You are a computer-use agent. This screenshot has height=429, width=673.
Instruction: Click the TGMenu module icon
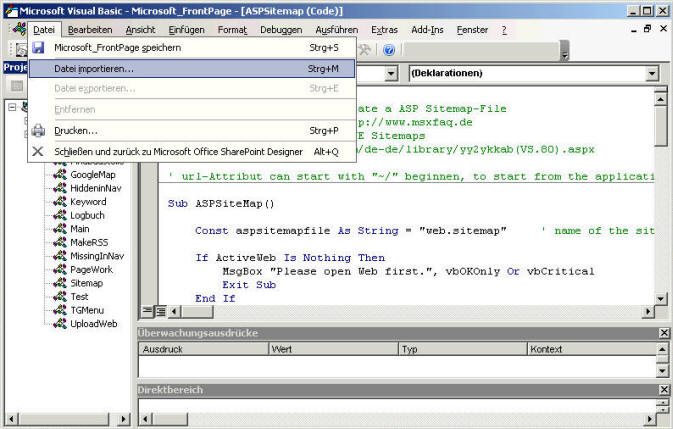point(60,310)
